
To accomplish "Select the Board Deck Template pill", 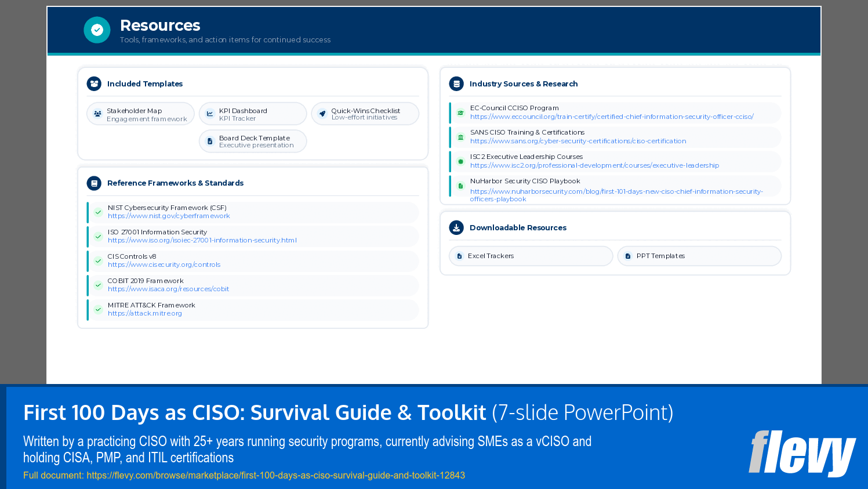I will coord(253,141).
